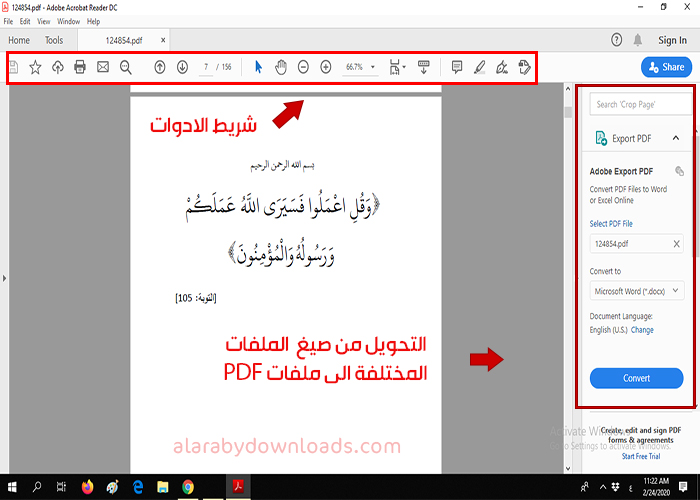Open File Explorer from the taskbar
This screenshot has width=700, height=500.
pyautogui.click(x=163, y=487)
